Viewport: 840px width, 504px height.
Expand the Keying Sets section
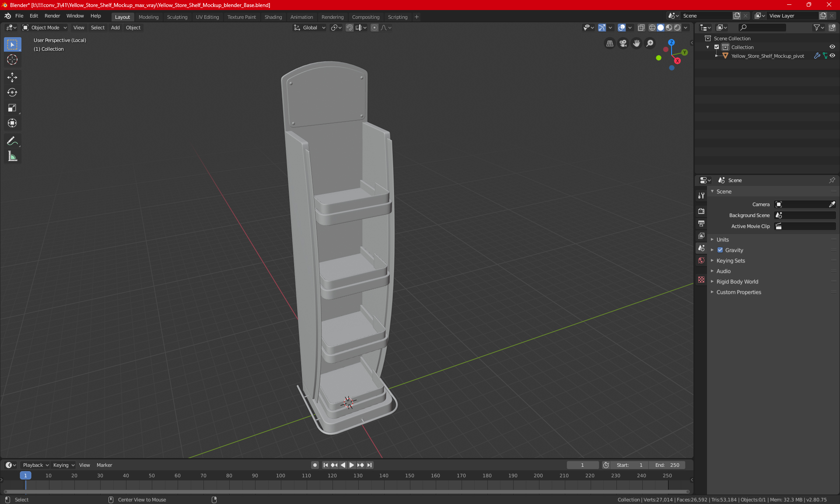pos(712,260)
